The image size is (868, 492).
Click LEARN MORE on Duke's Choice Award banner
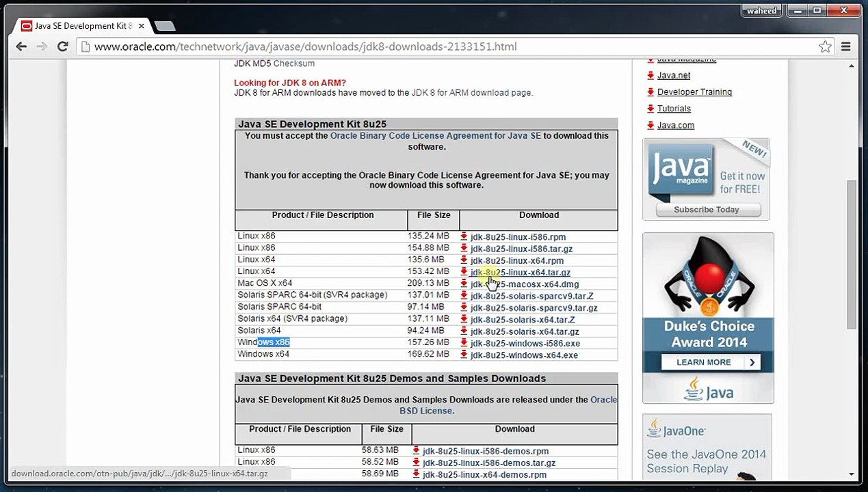711,362
